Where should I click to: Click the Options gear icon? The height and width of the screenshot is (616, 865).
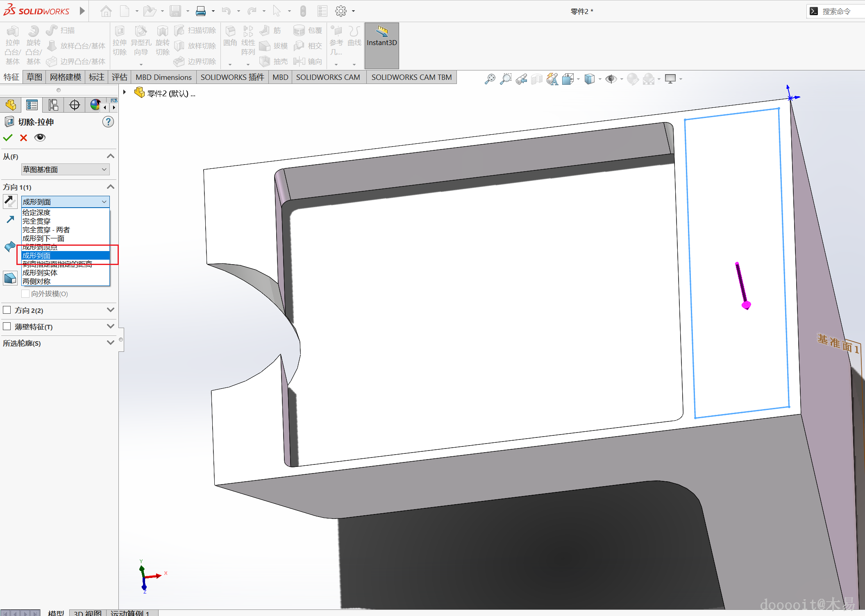341,11
